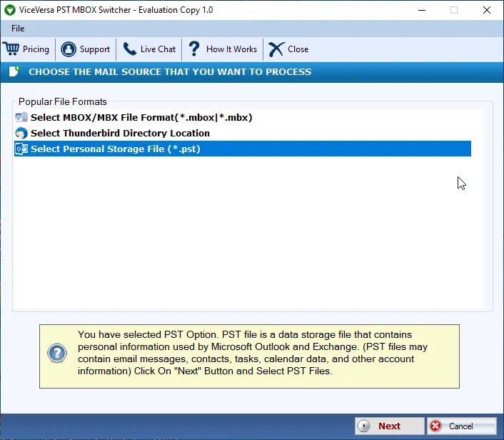
Task: Click the Outlook PST file icon
Action: coord(21,149)
